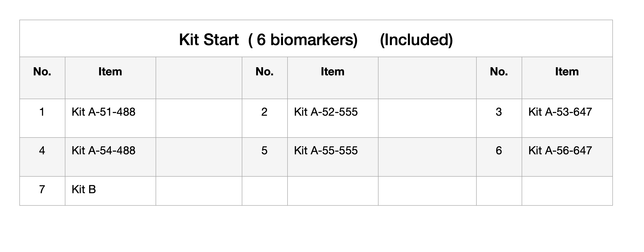Click the third No. header cell

pyautogui.click(x=499, y=78)
